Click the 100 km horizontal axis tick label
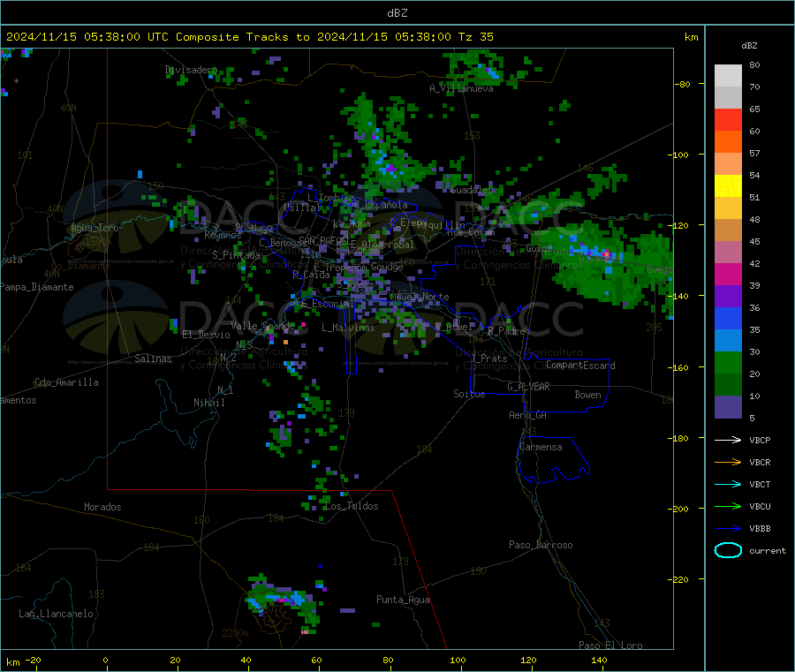Viewport: 795px width, 672px height. pos(458,660)
